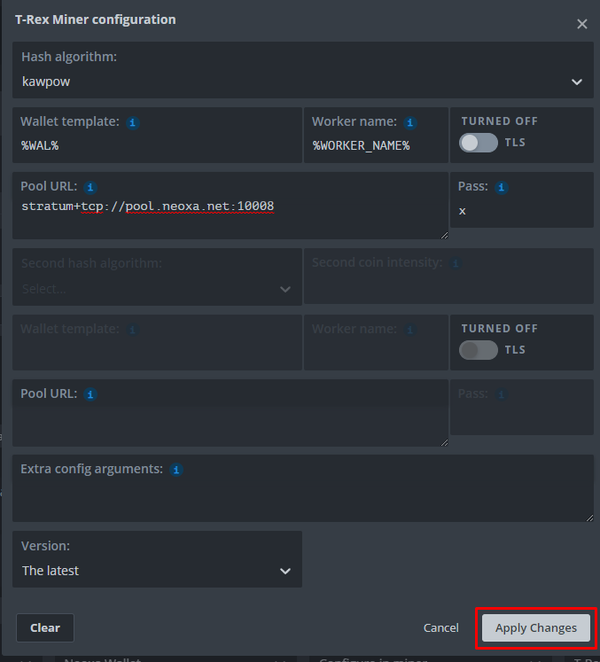Edit the stratum+tcp pool URL text area
Viewport: 600px width, 662px height.
click(230, 206)
